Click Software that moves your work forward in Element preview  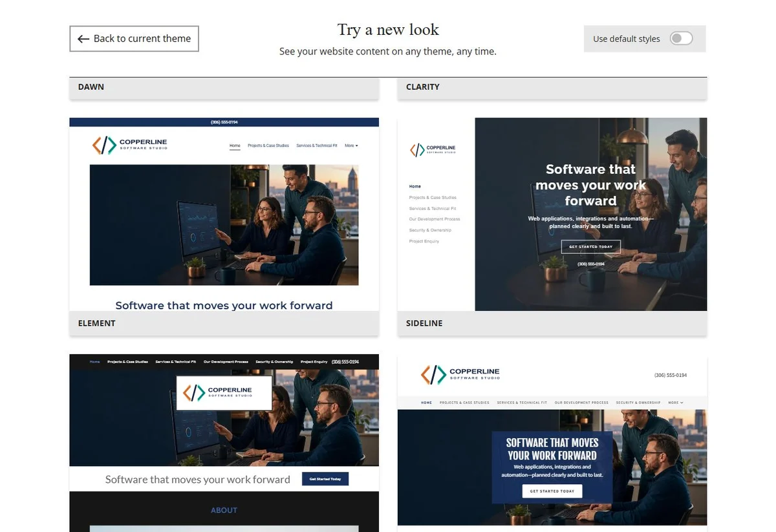(x=224, y=305)
